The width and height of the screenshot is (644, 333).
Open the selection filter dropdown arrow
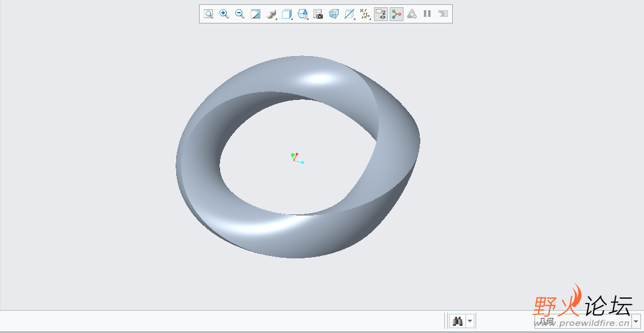click(x=637, y=321)
